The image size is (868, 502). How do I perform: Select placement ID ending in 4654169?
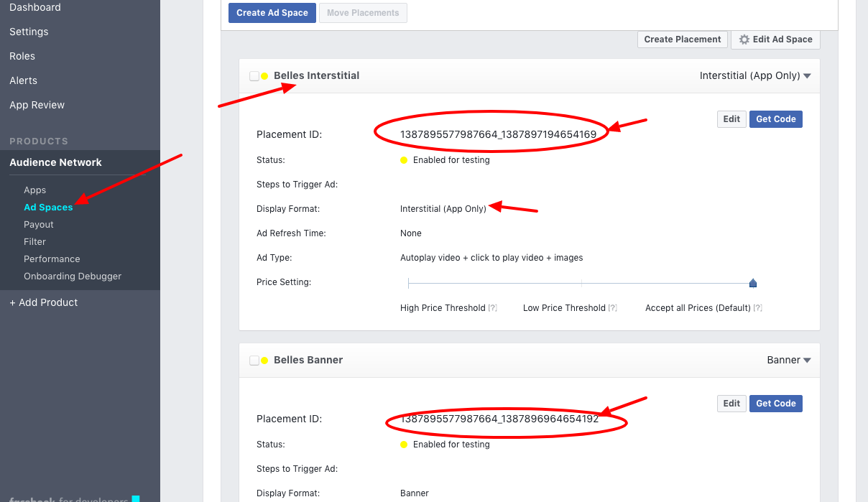coord(498,134)
